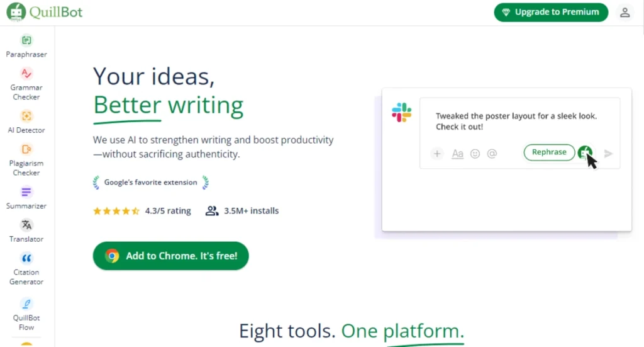Click the 'Better writing' heading
This screenshot has height=347, width=644.
(169, 105)
